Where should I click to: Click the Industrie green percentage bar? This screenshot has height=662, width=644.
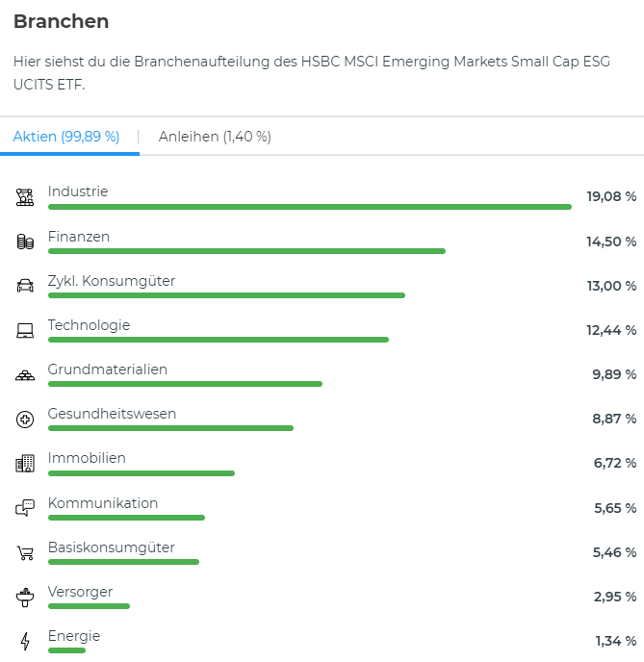pos(309,206)
